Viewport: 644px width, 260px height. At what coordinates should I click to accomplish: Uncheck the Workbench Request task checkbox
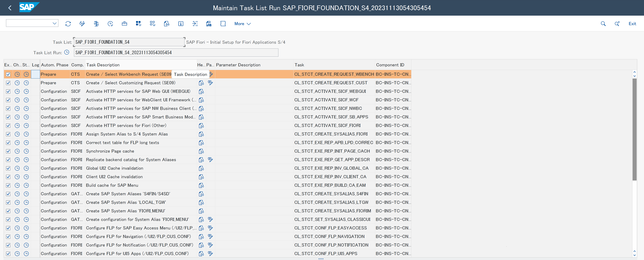(x=8, y=74)
